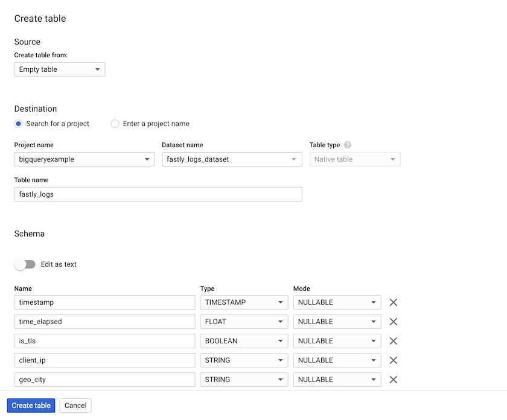The height and width of the screenshot is (420, 507).
Task: Delete the client_ip field row
Action: [x=393, y=360]
